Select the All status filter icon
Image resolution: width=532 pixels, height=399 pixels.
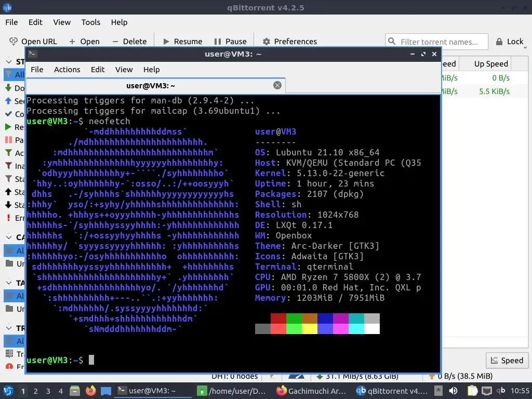pos(9,74)
